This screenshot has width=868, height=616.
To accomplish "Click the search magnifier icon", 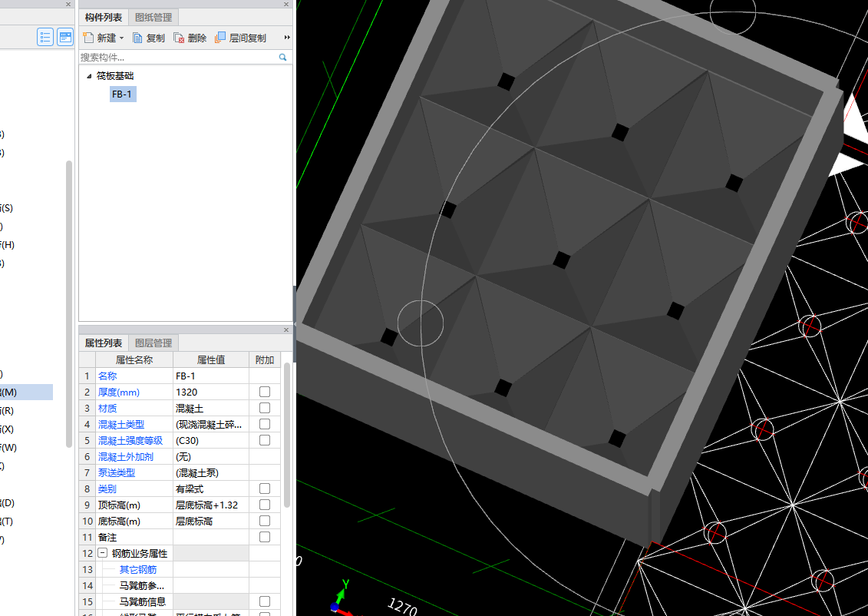I will click(283, 57).
